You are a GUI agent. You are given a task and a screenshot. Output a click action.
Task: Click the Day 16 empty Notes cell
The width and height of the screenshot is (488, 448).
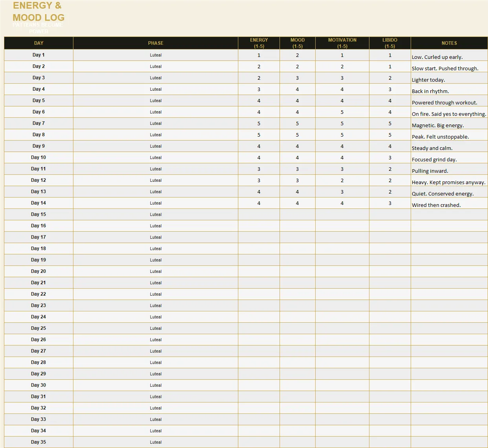449,226
